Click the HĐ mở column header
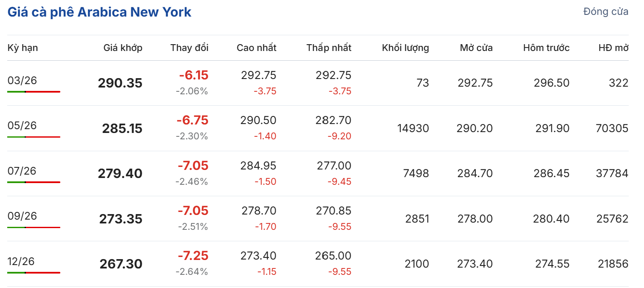This screenshot has height=288, width=644. (x=613, y=48)
